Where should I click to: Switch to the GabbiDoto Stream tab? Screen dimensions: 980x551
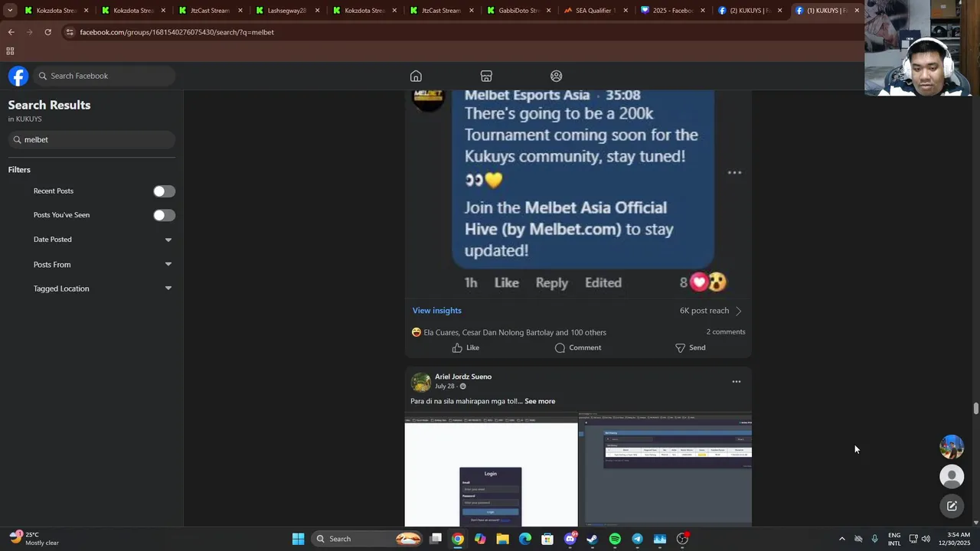[x=518, y=11]
